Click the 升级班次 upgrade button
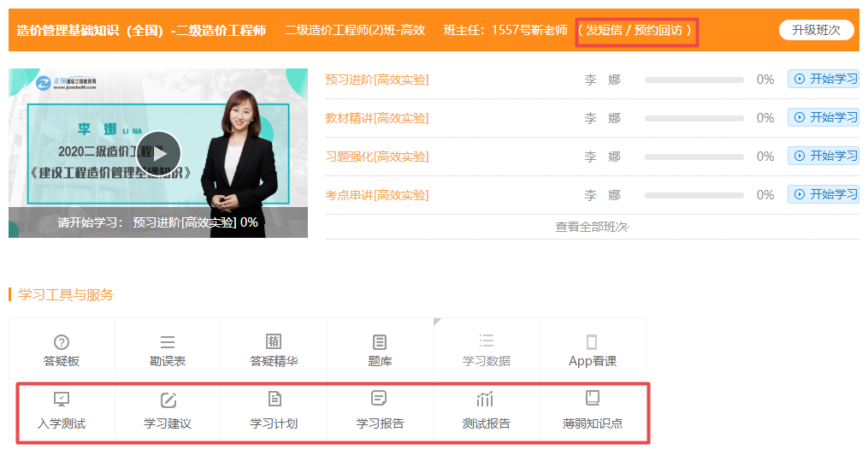868x450 pixels. [x=816, y=30]
